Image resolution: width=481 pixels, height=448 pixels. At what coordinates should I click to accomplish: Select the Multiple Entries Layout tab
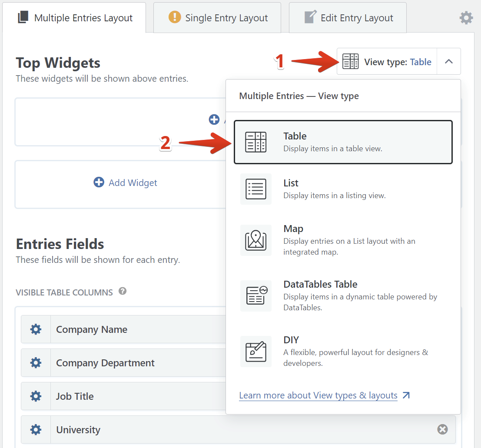(x=75, y=18)
